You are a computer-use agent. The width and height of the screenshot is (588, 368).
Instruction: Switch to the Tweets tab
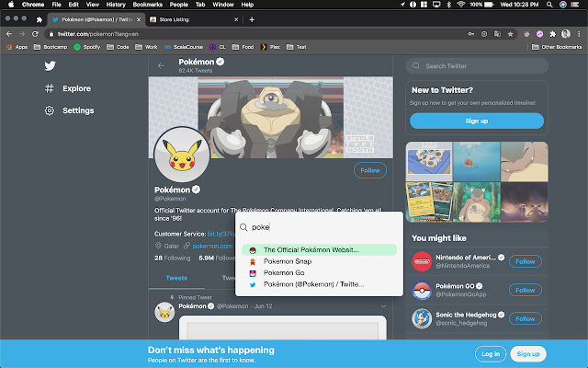pos(176,278)
